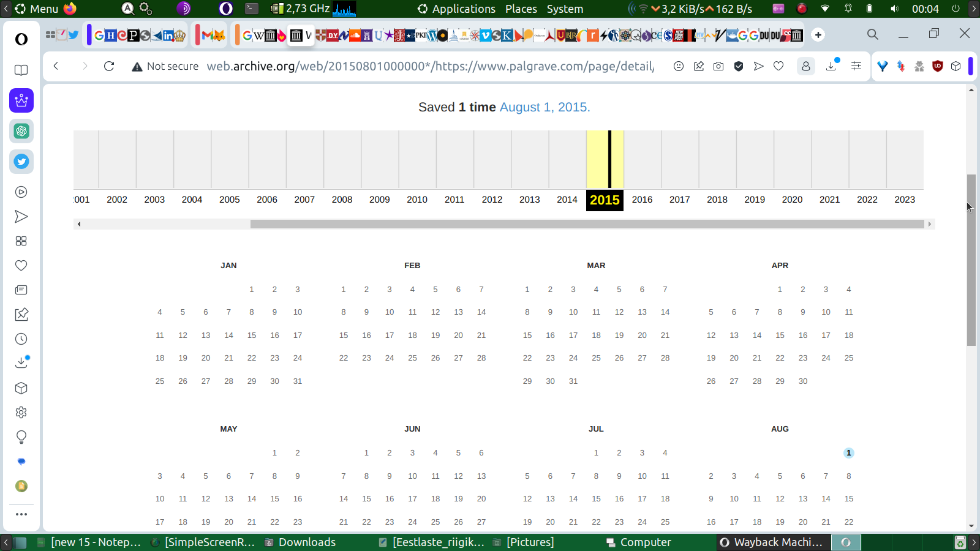Click the uBlock Origin extension icon
This screenshot has width=980, height=551.
coord(937,66)
